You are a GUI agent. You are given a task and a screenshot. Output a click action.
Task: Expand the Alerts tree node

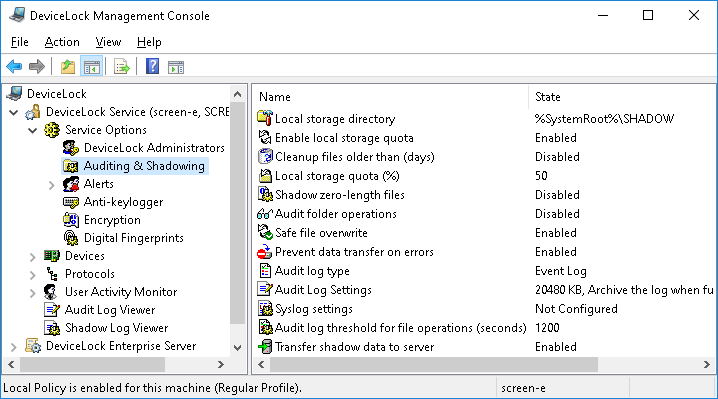(x=51, y=185)
